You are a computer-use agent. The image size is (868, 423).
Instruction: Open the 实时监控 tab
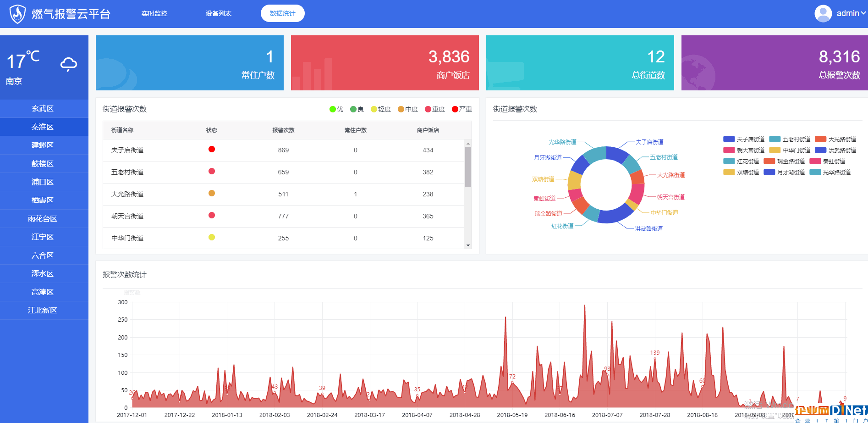(154, 13)
